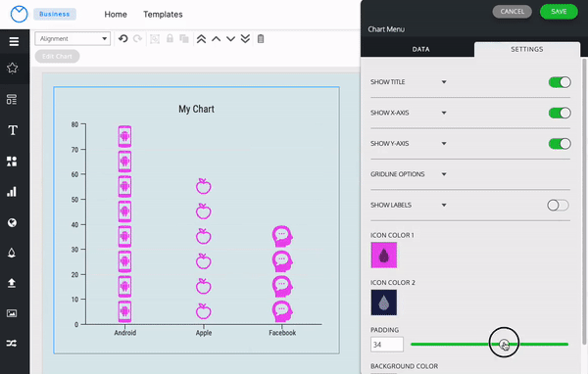Move element backward one layer

230,39
